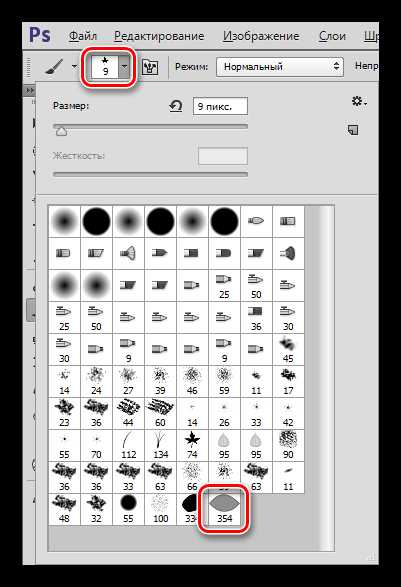Select the 354 leaf-shaped brush preset
401x587 pixels.
(224, 509)
